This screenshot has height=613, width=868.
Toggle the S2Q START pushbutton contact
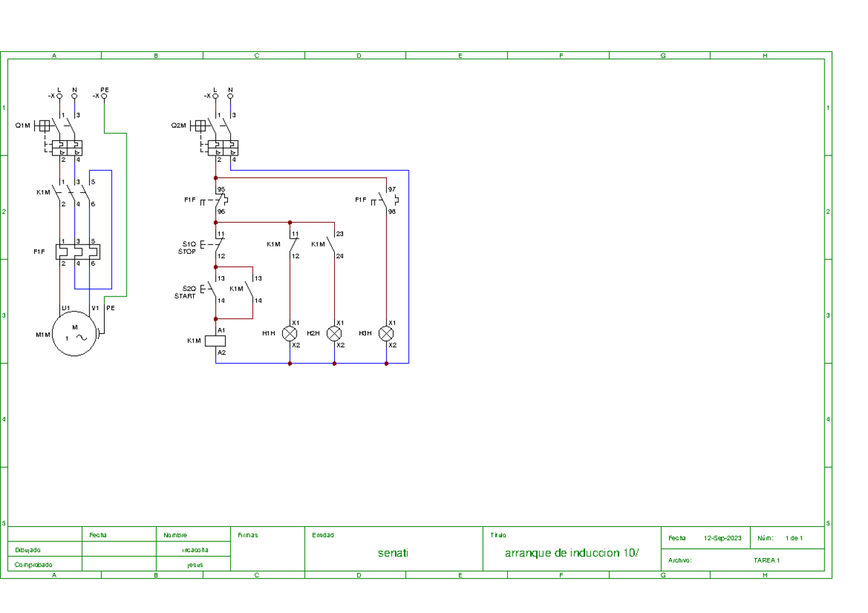pyautogui.click(x=213, y=289)
